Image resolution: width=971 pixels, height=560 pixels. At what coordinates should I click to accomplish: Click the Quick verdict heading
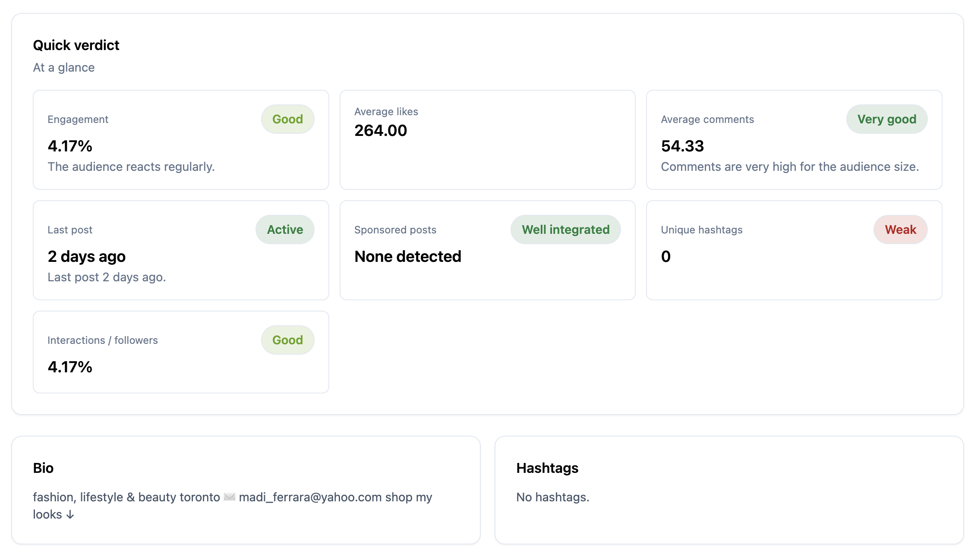tap(76, 45)
